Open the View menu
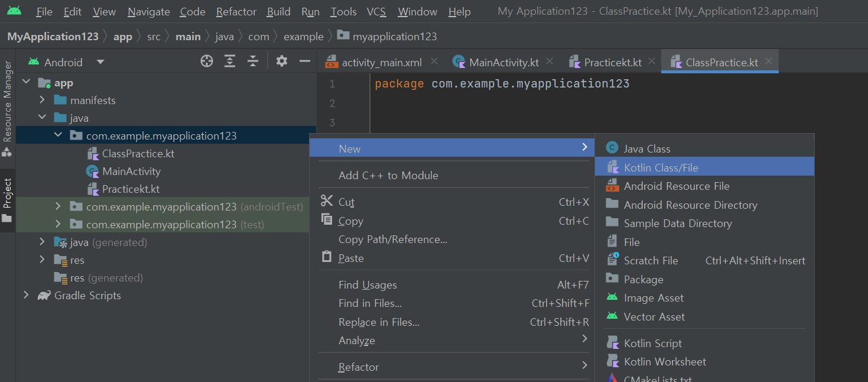The width and height of the screenshot is (868, 382). tap(105, 12)
